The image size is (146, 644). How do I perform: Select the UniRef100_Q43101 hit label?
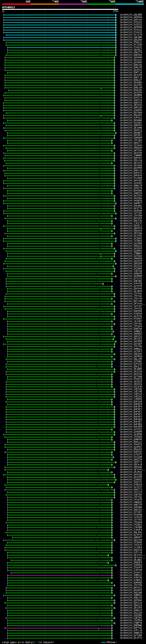(x=131, y=60)
